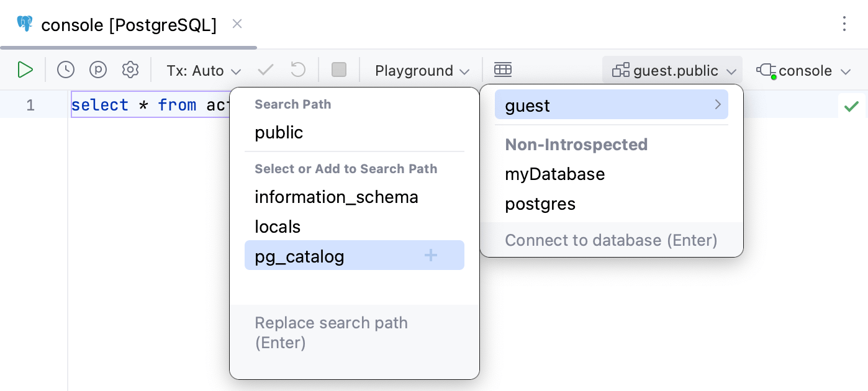The width and height of the screenshot is (868, 391).
Task: Stop the running query with the square icon
Action: click(339, 70)
